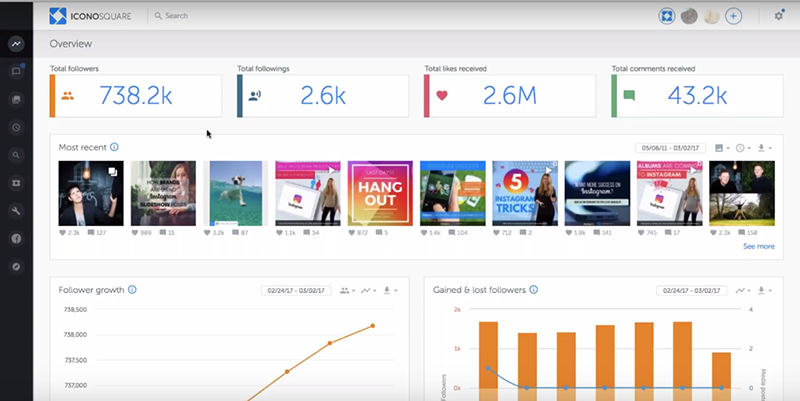
Task: Click the See more link
Action: [x=758, y=245]
